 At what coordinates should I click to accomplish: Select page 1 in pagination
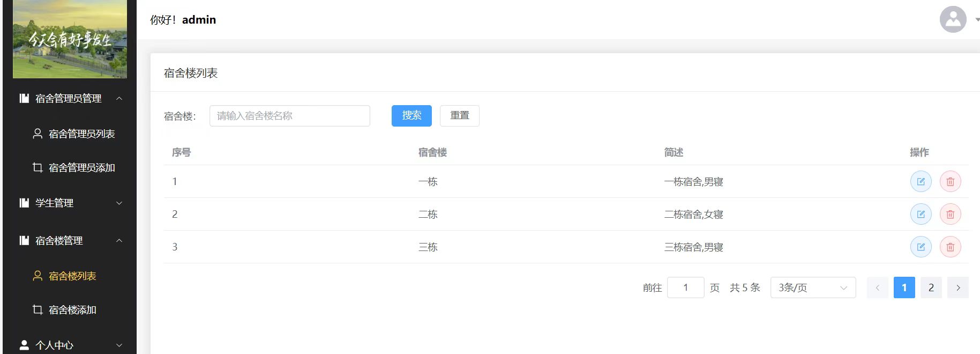coord(904,287)
